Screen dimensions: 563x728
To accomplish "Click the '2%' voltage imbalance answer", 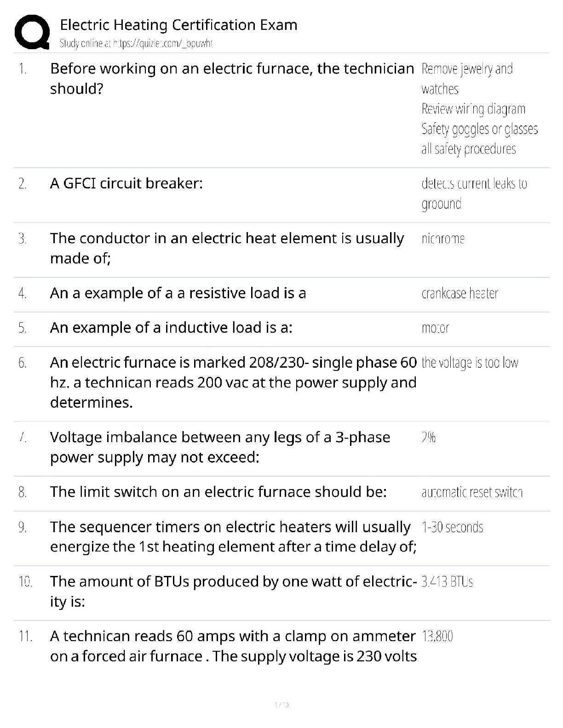I will (428, 438).
